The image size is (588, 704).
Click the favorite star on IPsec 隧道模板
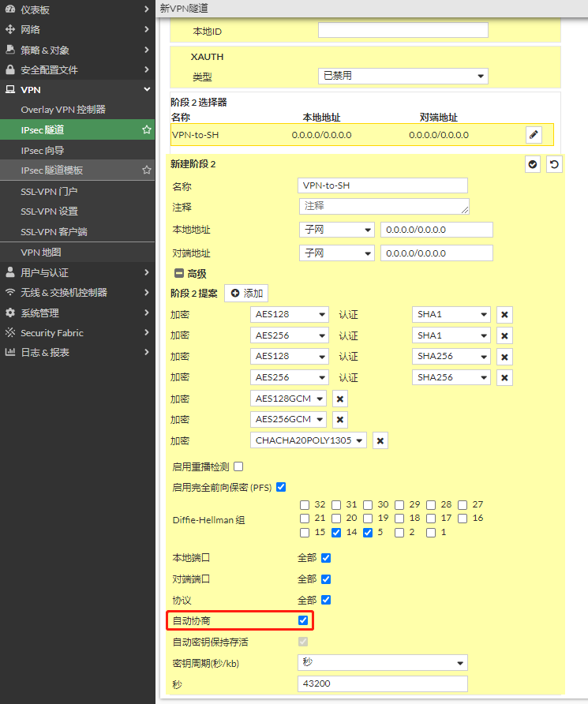(x=146, y=170)
